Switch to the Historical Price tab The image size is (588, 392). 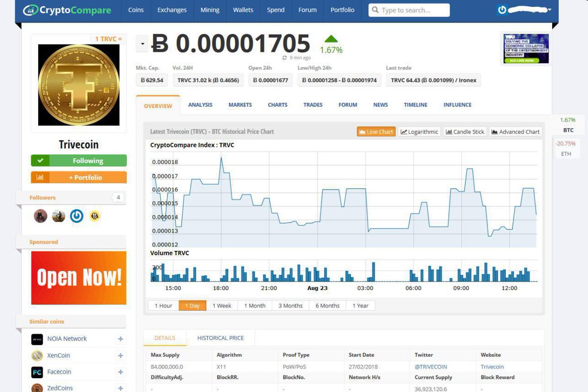point(220,338)
